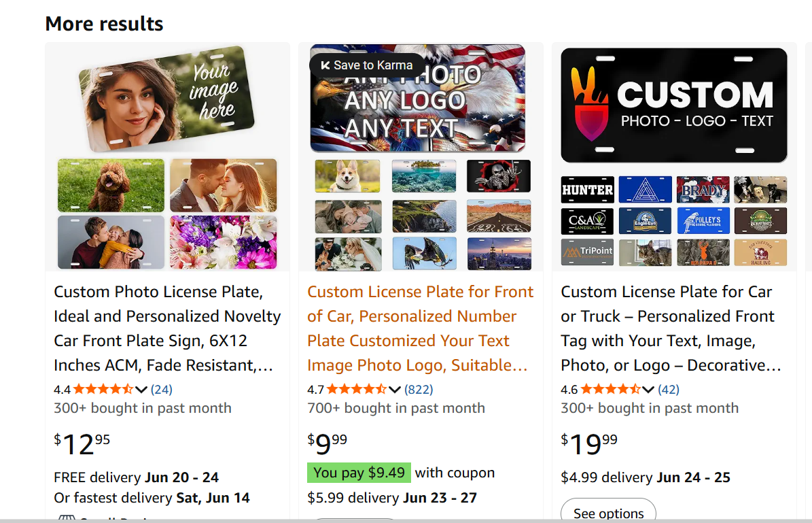The image size is (812, 523).
Task: Open the 42 reviews link
Action: [x=669, y=390]
